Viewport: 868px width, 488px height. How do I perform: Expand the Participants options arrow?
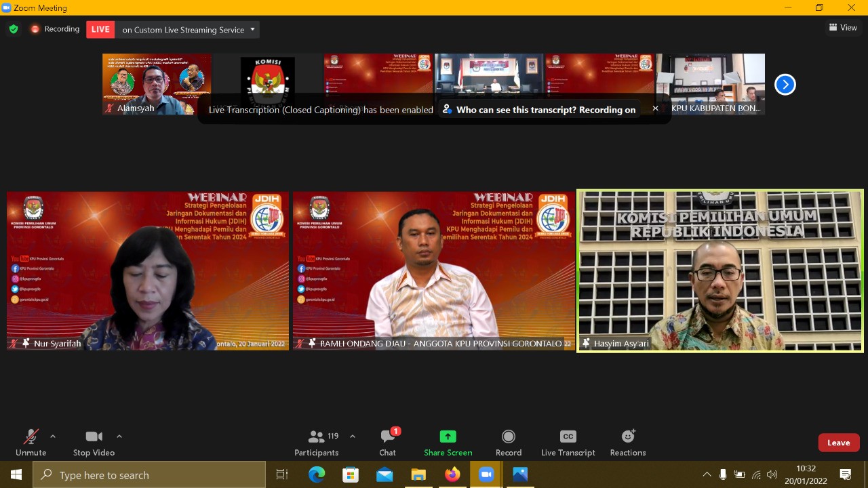353,436
